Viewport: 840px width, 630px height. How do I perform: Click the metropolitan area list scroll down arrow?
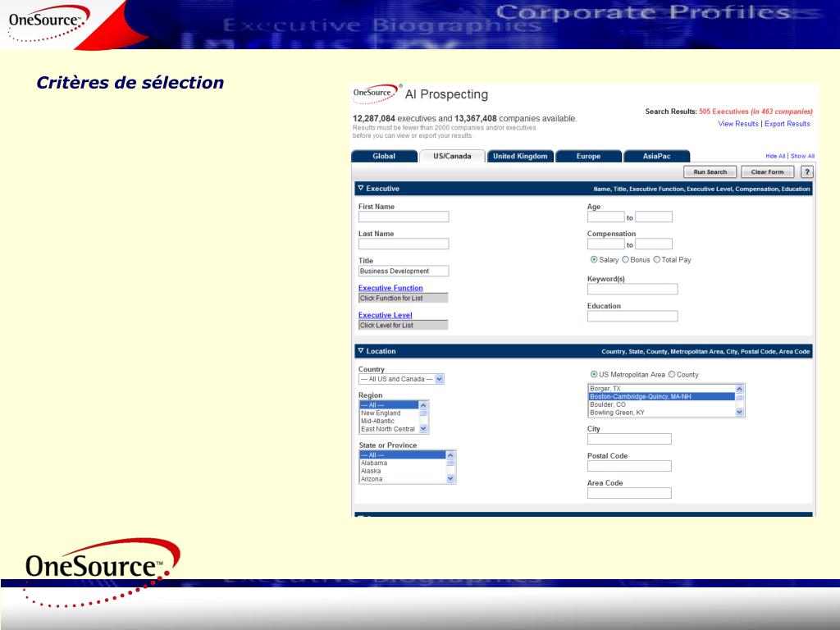739,413
